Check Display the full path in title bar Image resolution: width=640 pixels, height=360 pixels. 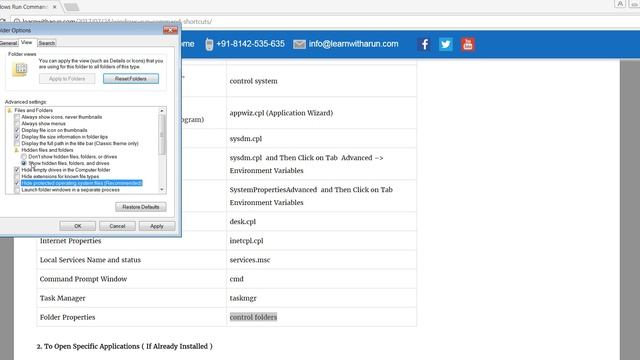point(17,144)
